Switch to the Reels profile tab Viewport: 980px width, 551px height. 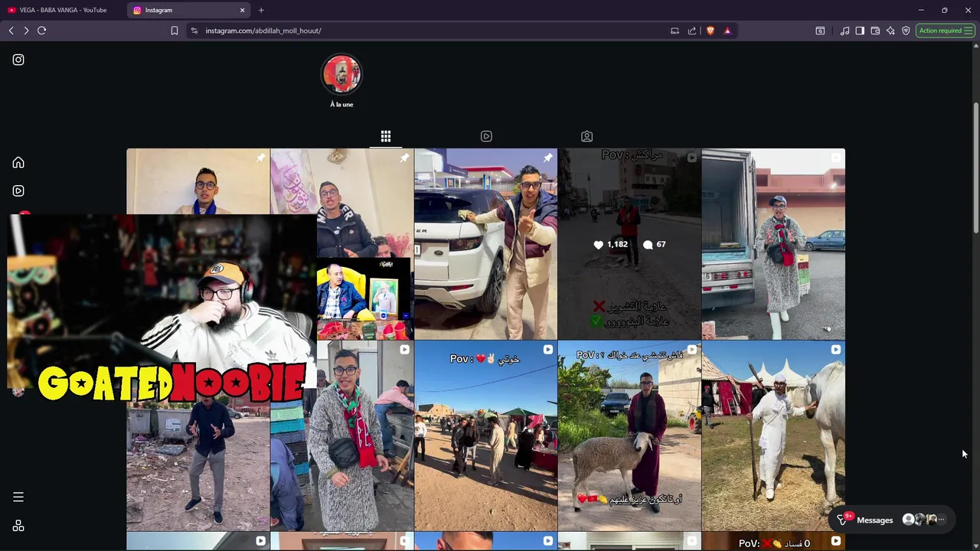[x=486, y=136]
